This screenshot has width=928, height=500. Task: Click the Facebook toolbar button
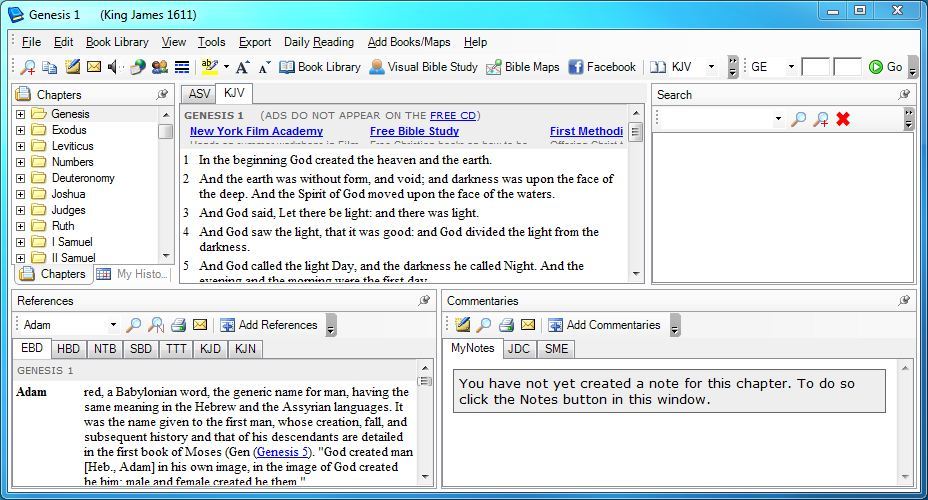[x=602, y=67]
